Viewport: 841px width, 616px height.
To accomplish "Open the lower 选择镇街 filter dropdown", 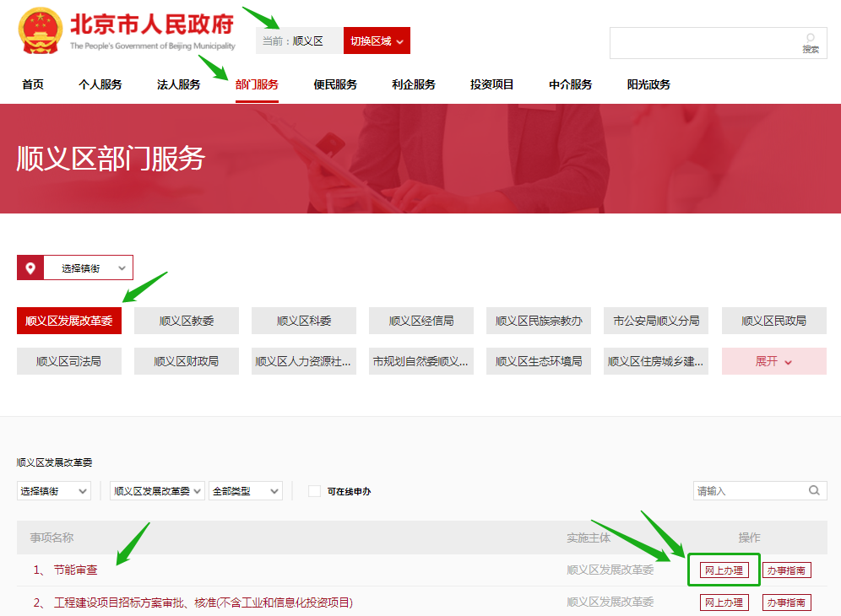I will (54, 491).
